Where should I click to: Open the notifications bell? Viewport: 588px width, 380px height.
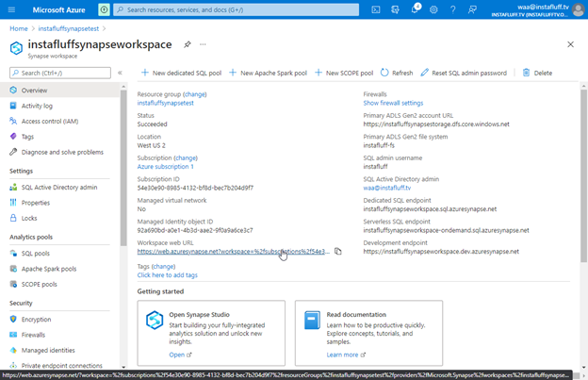tap(415, 9)
